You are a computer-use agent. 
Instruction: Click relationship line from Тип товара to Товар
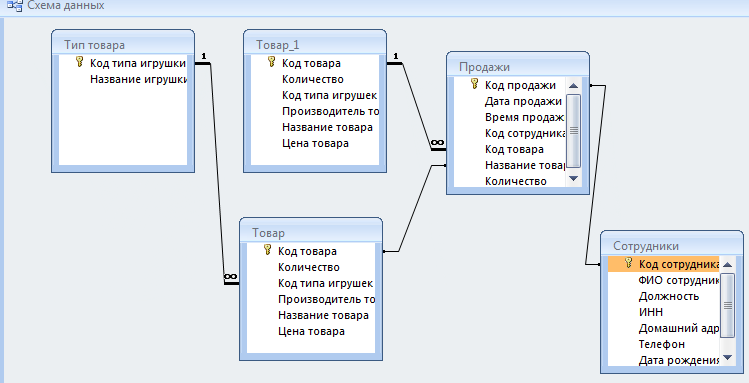pyautogui.click(x=217, y=173)
